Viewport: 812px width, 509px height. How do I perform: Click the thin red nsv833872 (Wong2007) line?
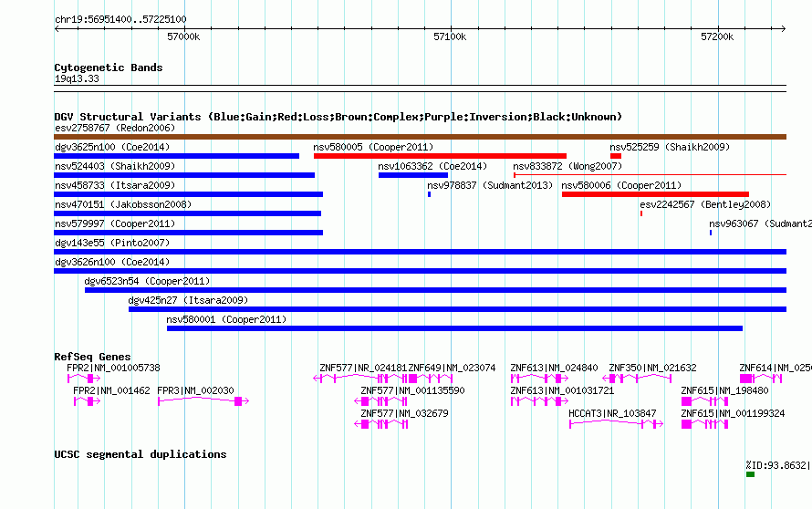click(650, 175)
